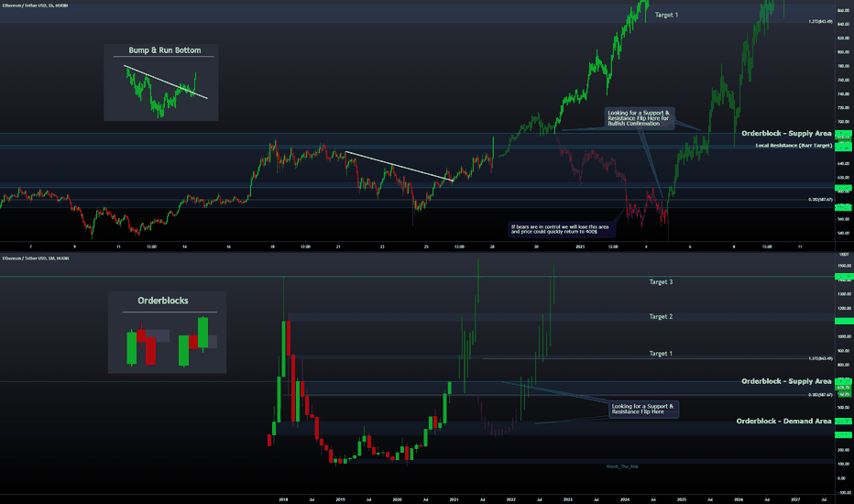Click the 2025 label on time axis
The image size is (854, 504).
click(x=682, y=499)
